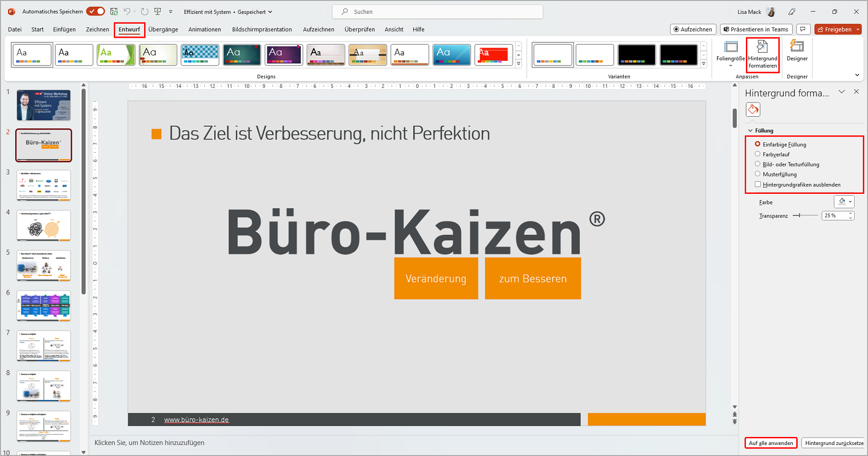The width and height of the screenshot is (868, 456).
Task: Switch to the Übergänge tab
Action: click(163, 29)
